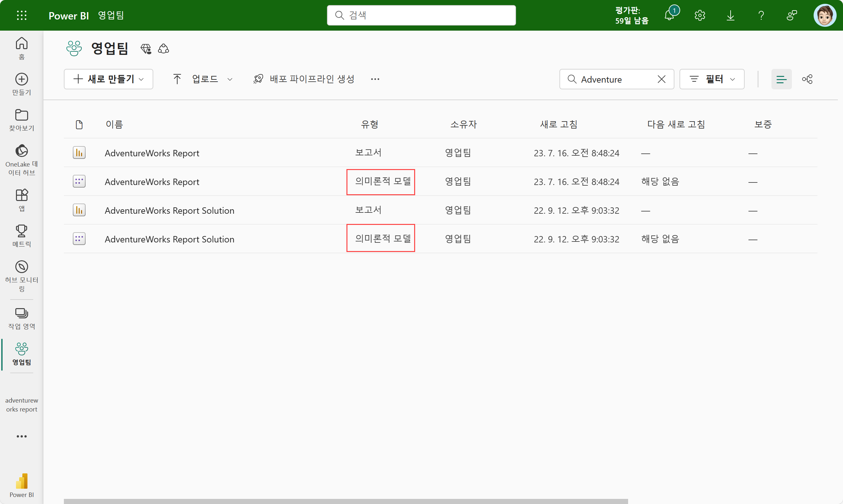The height and width of the screenshot is (504, 843).
Task: Expand the 새로 만들기 dropdown
Action: pos(109,79)
